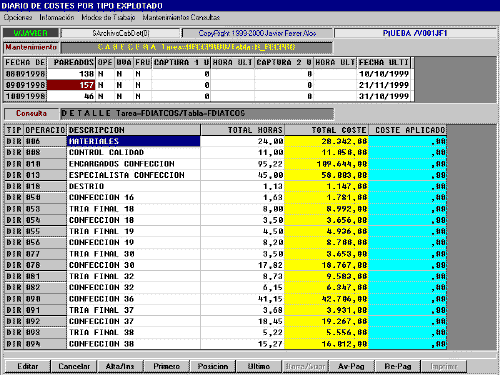Click the Alta/Ins button

[120, 366]
